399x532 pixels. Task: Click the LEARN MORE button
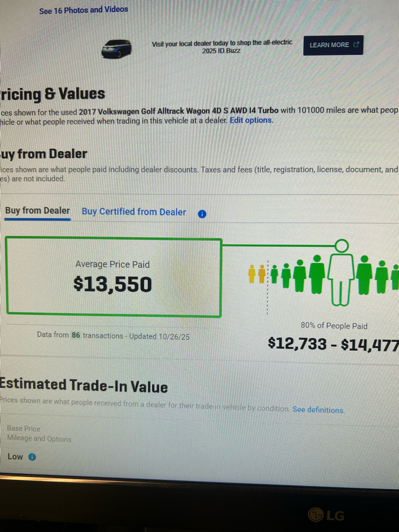[333, 45]
